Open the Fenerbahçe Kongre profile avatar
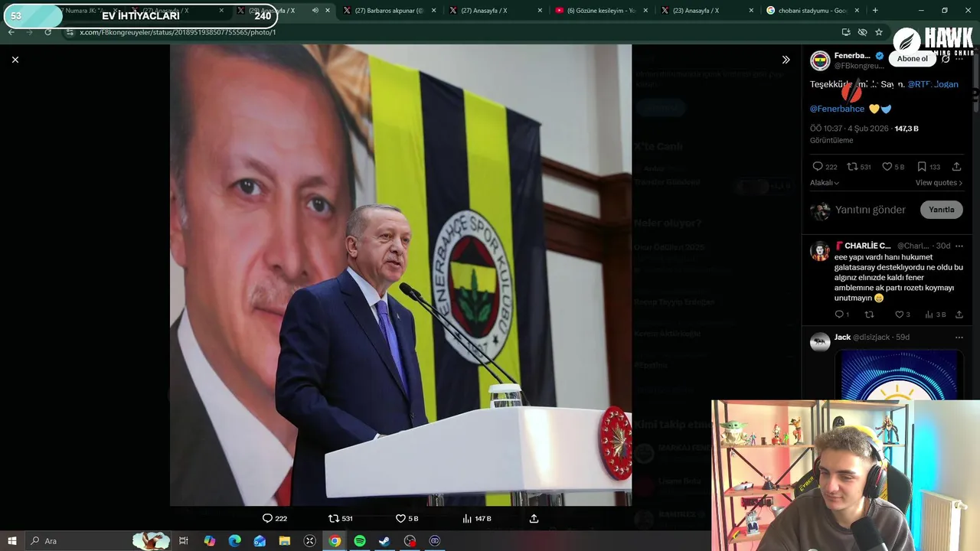 point(820,60)
